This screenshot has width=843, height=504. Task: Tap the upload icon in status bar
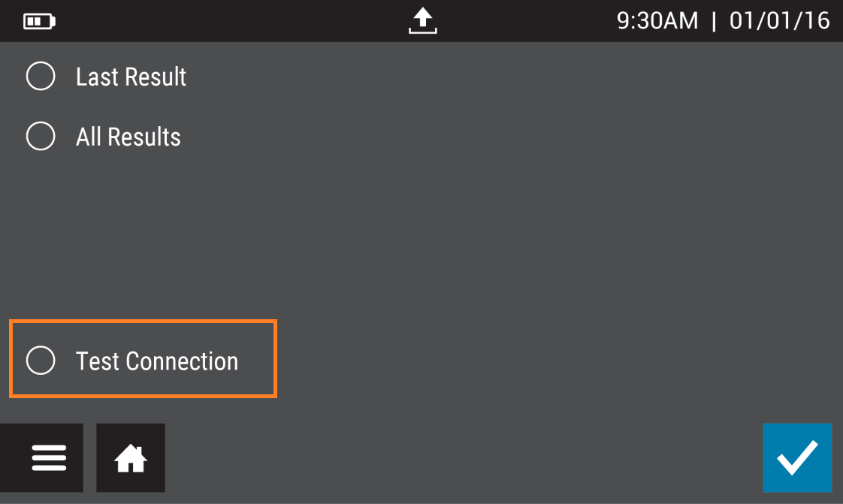[x=423, y=20]
